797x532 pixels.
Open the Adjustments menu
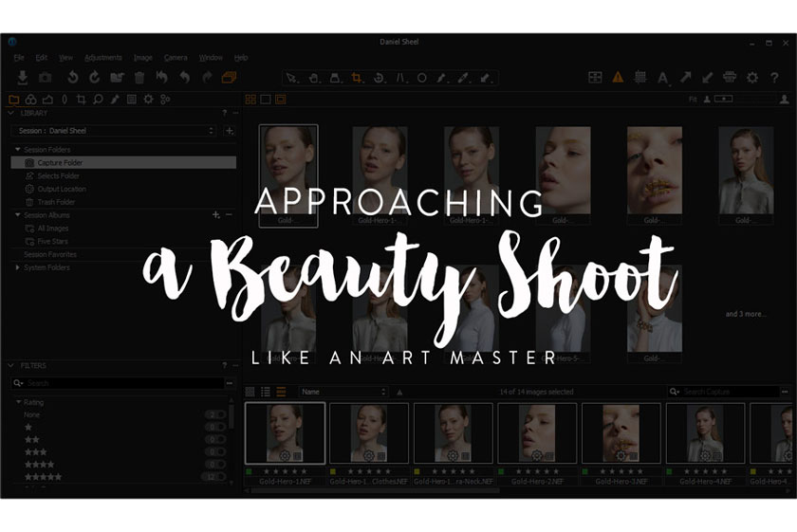[102, 58]
